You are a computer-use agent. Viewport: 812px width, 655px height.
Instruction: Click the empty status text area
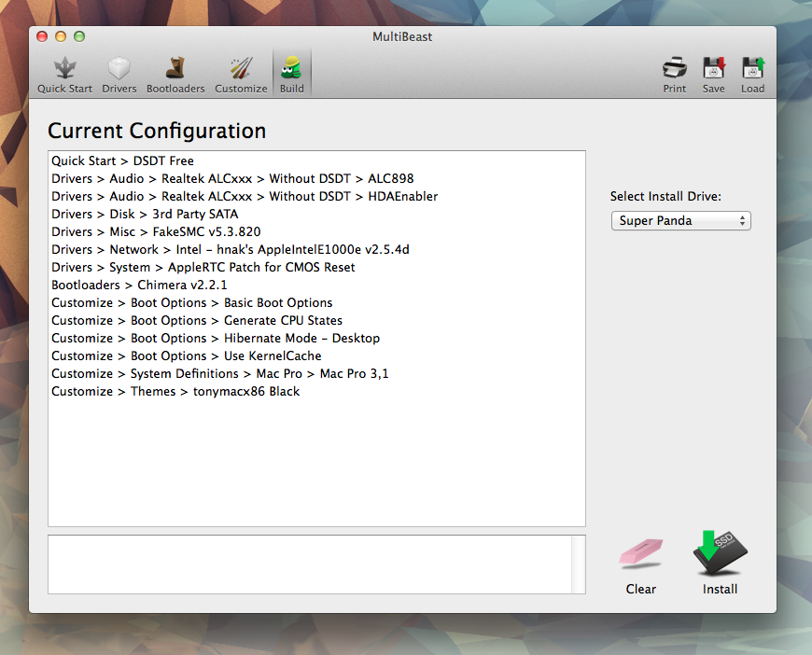coord(316,564)
